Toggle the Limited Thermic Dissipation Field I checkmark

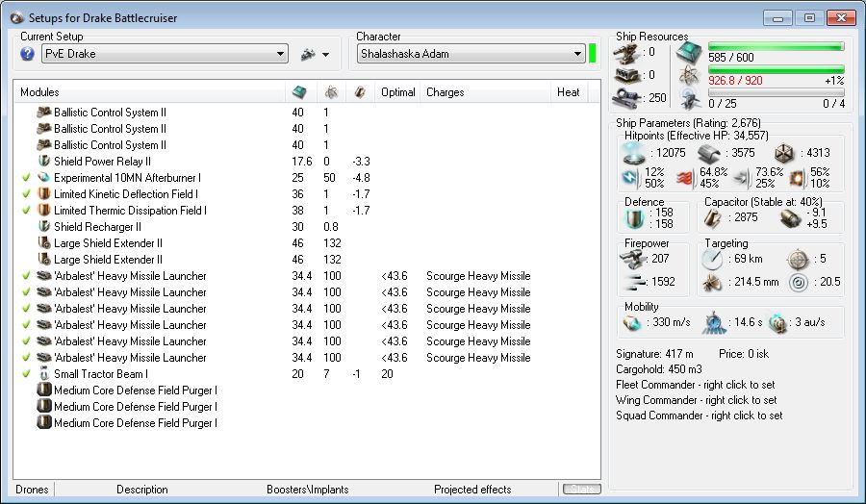pos(26,211)
